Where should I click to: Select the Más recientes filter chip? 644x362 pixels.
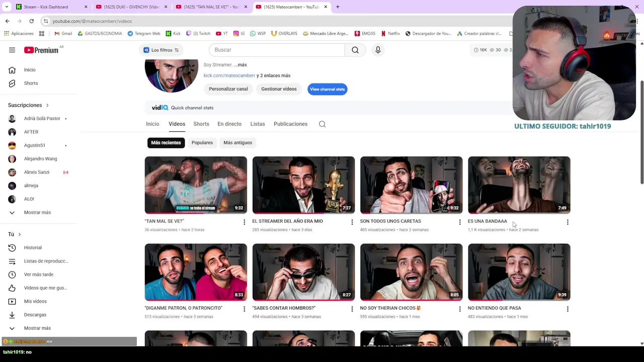(x=166, y=143)
